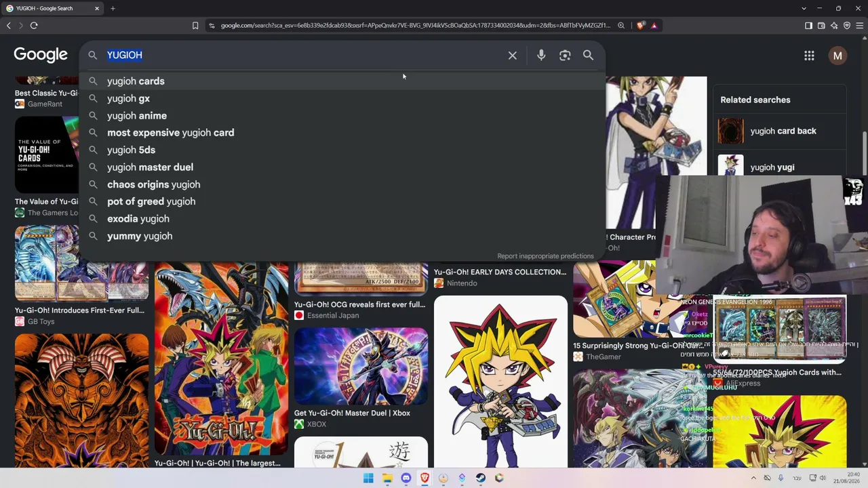Open "Yu-Gi-Oh! OCG reveals first ever" result
868x488 pixels.
(359, 304)
